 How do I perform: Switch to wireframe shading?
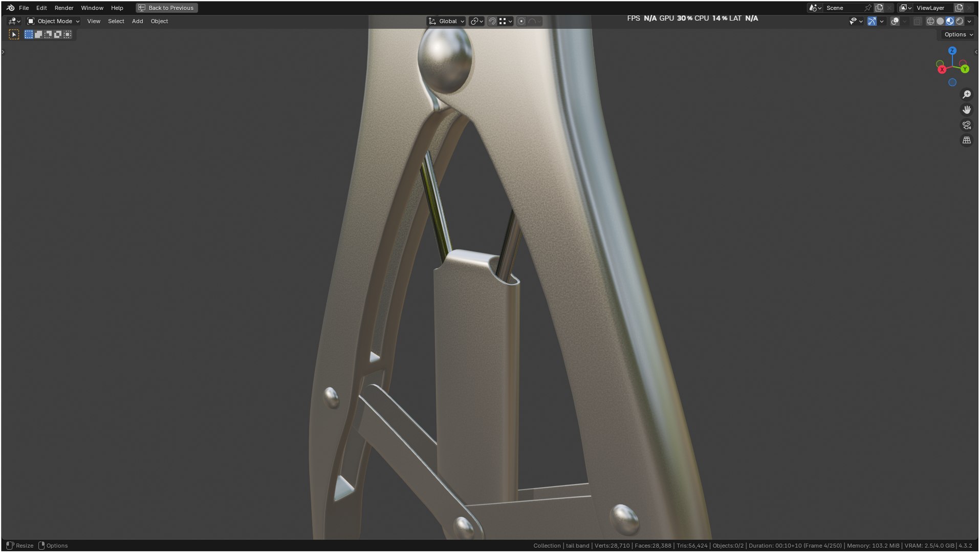click(x=930, y=21)
